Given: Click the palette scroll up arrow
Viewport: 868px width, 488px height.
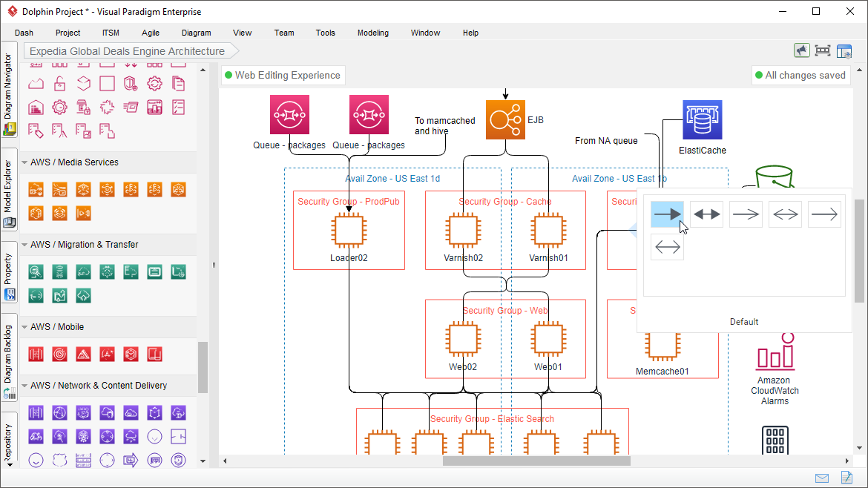Looking at the screenshot, I should coord(203,70).
